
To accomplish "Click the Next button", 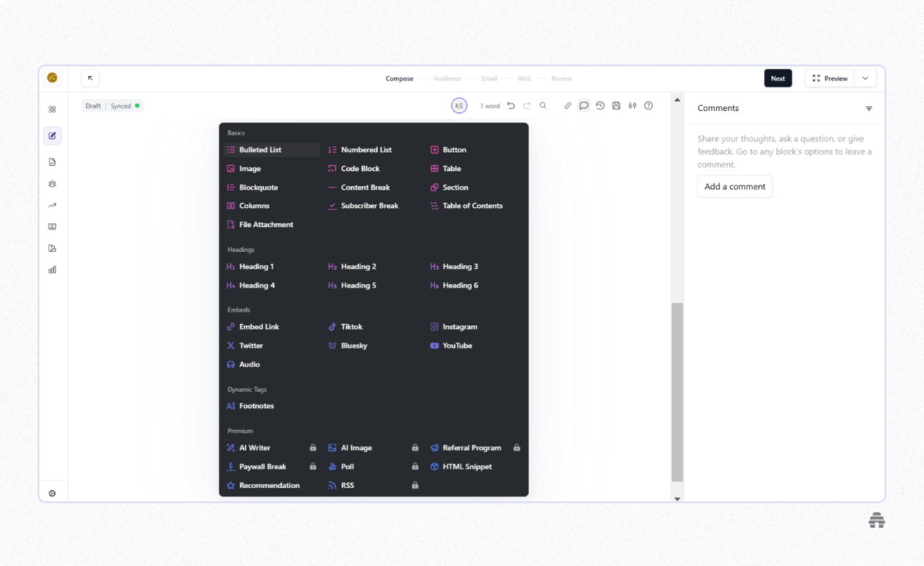I will point(778,78).
